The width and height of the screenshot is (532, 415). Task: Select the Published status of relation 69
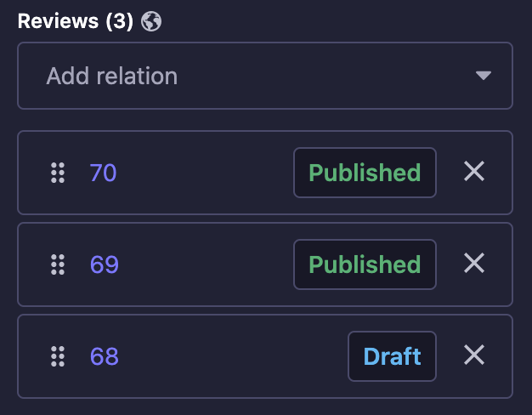[x=365, y=264]
